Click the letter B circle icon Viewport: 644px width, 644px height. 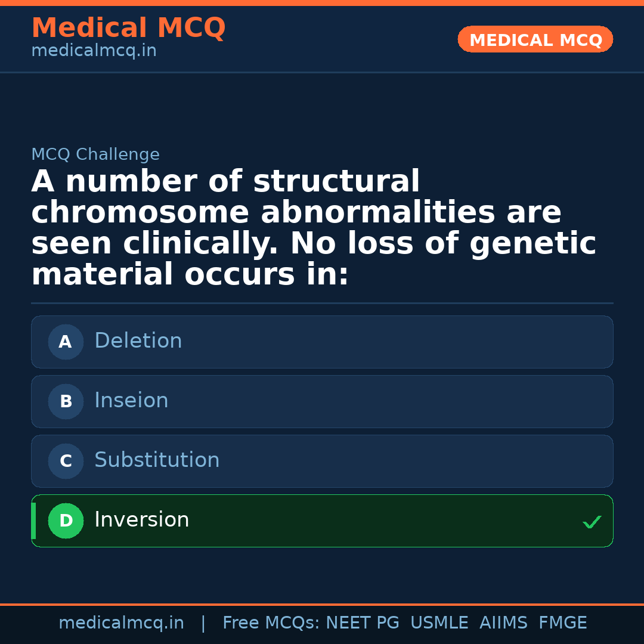pyautogui.click(x=66, y=401)
